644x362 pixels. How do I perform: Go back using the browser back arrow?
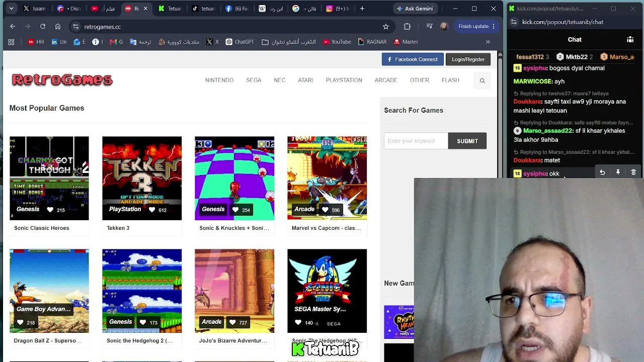tap(13, 27)
